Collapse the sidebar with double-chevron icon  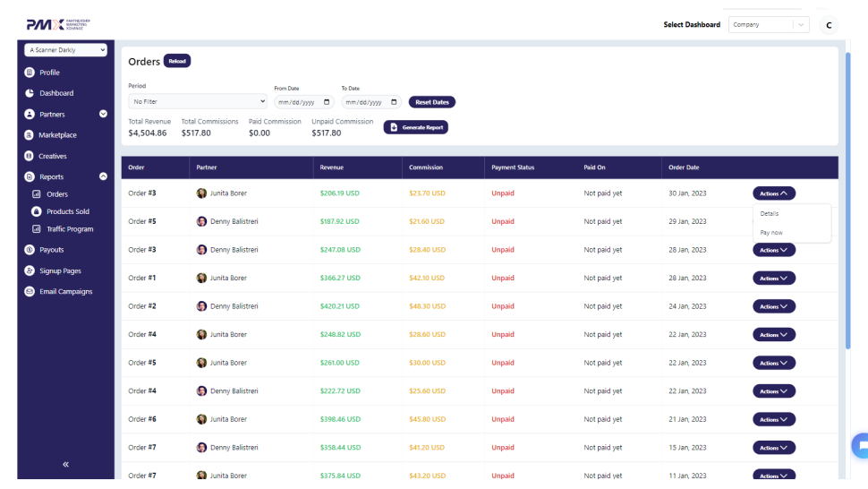click(x=65, y=464)
